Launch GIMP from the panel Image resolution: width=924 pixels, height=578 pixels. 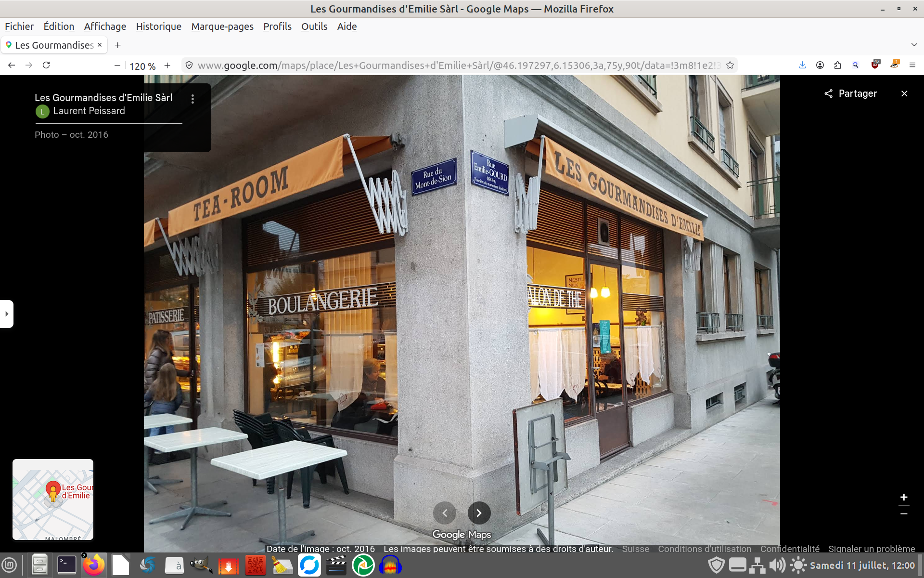click(x=201, y=565)
